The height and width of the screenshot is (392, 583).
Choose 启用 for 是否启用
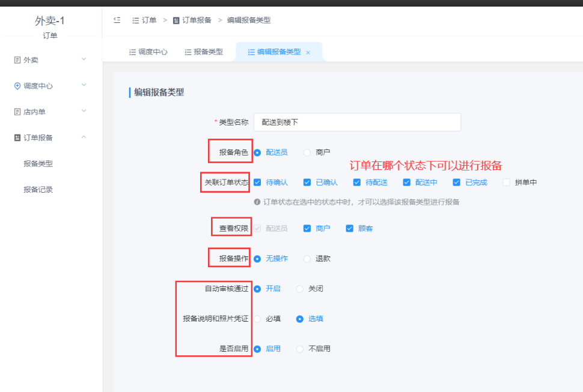click(x=257, y=349)
